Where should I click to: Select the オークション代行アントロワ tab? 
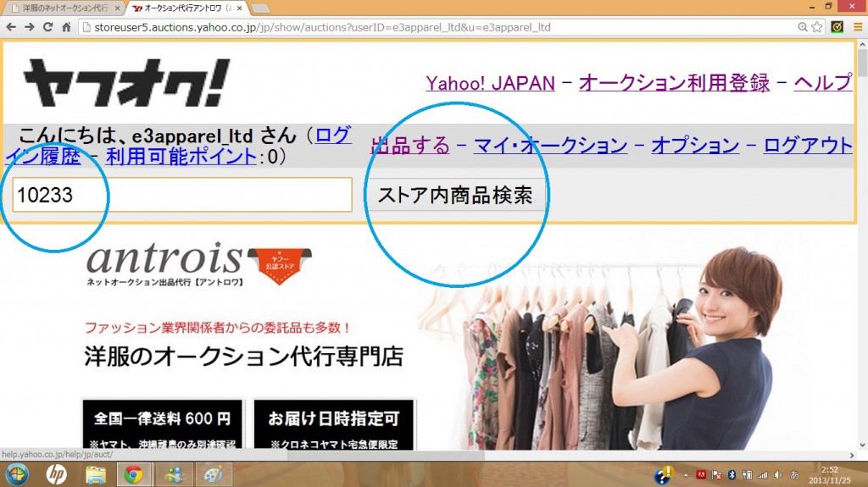pos(187,8)
